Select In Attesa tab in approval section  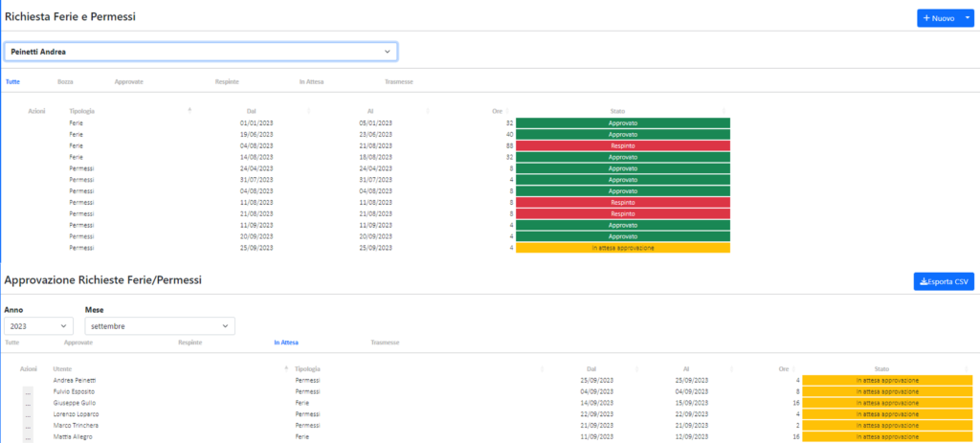tap(285, 342)
